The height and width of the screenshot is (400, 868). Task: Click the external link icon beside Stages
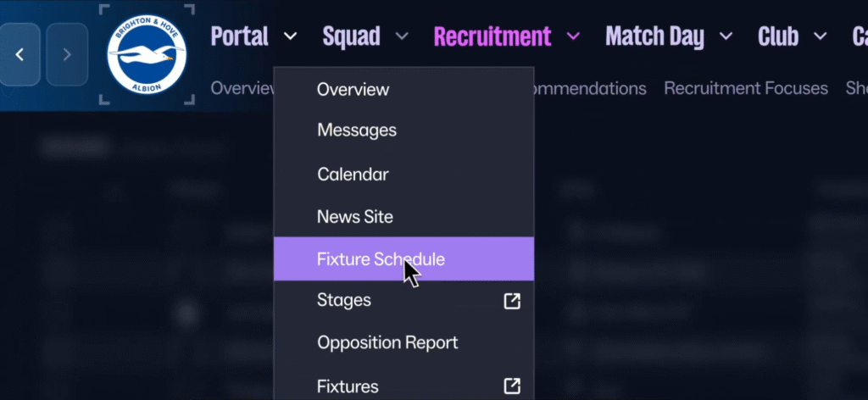512,301
